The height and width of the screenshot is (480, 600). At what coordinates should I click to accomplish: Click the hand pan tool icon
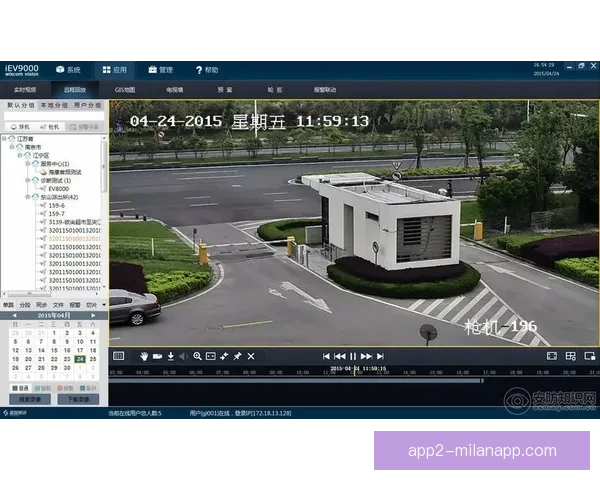click(144, 356)
